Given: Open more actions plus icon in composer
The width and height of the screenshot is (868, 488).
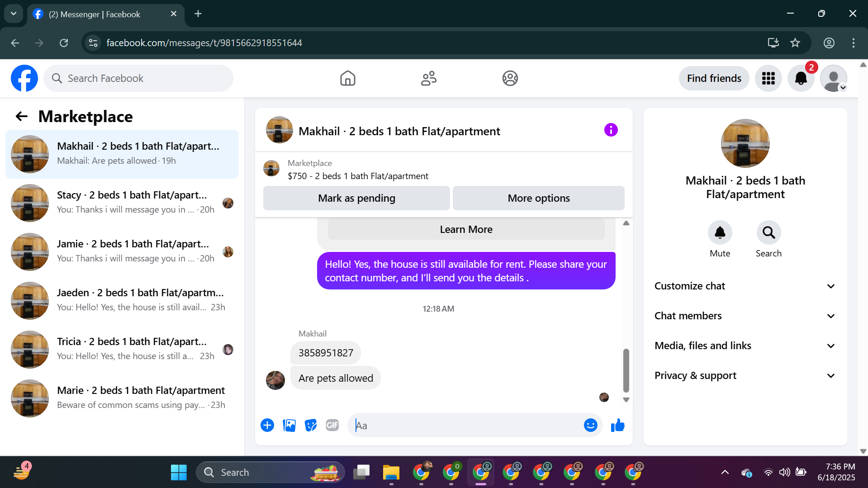Looking at the screenshot, I should coord(267,425).
